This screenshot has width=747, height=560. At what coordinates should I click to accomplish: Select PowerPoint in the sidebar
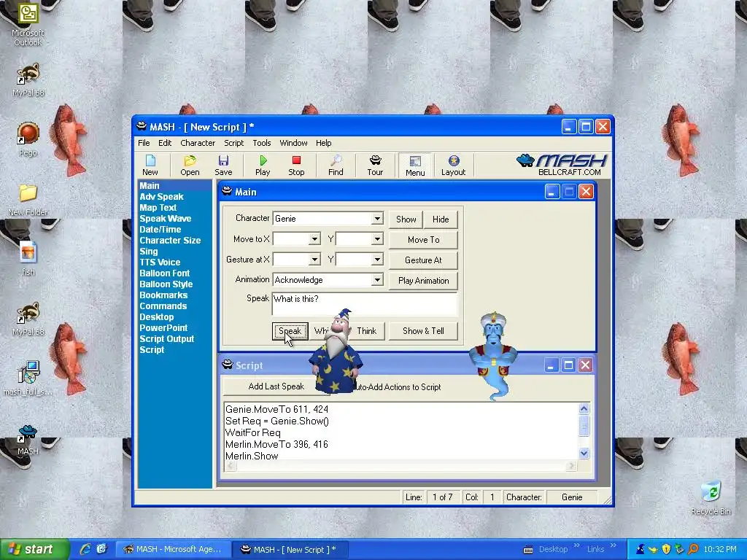(163, 328)
